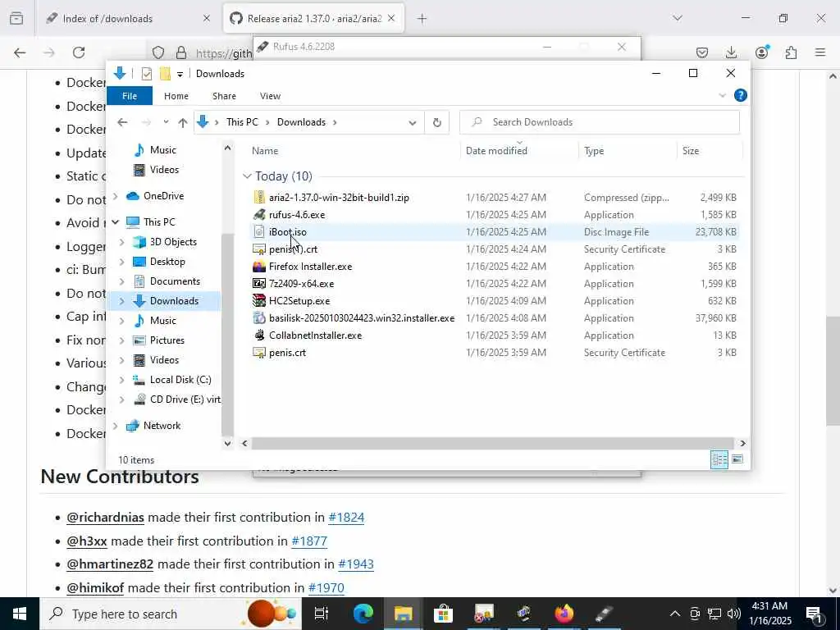Expand Network tree node
840x630 pixels.
[x=115, y=426]
